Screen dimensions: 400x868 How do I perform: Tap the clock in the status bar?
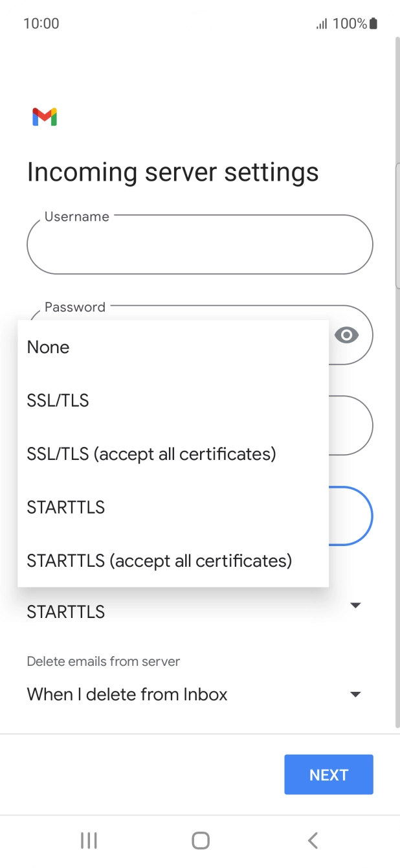(41, 24)
